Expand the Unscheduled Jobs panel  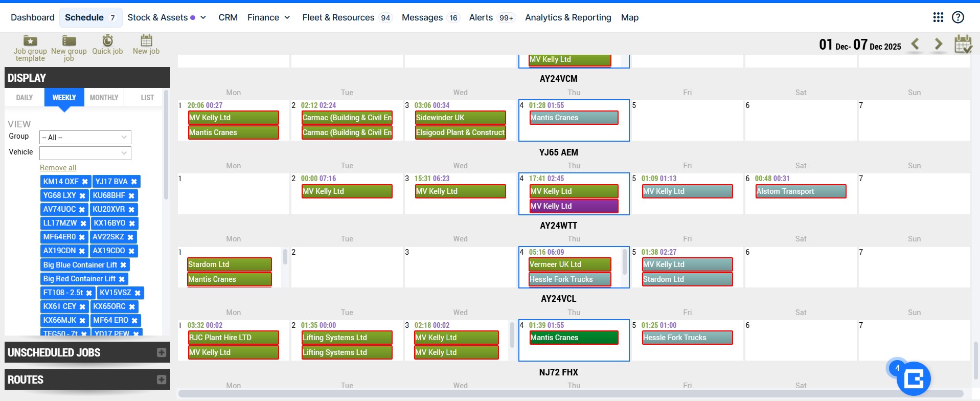[x=162, y=352]
